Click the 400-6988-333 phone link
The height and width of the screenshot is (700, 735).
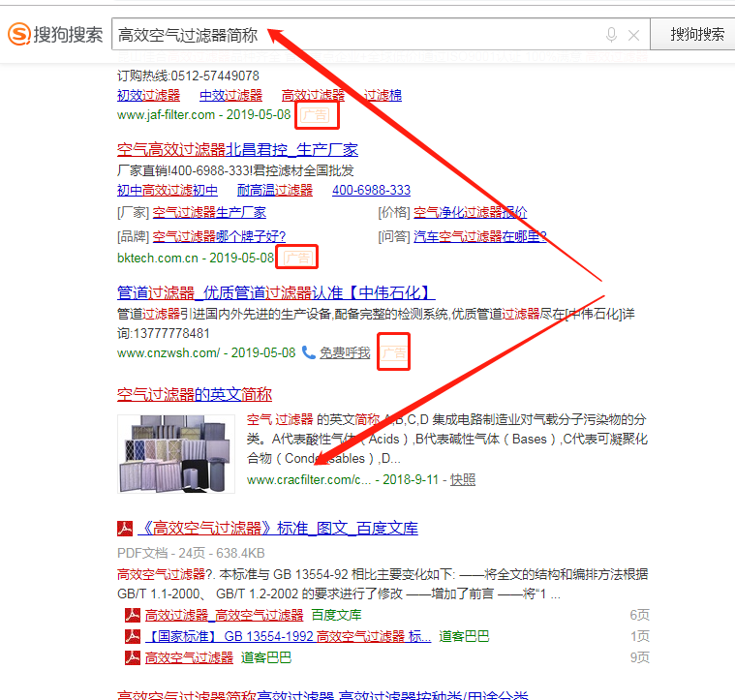click(371, 190)
